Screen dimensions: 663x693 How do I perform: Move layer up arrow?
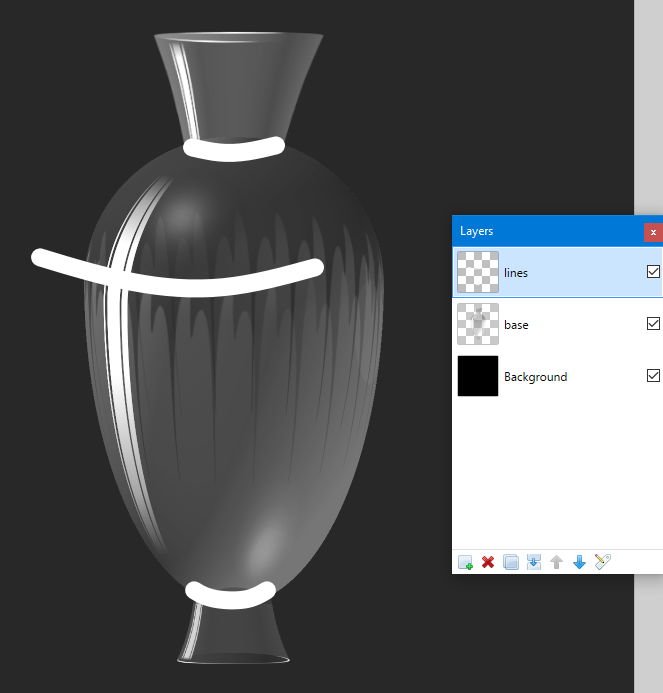coord(556,562)
